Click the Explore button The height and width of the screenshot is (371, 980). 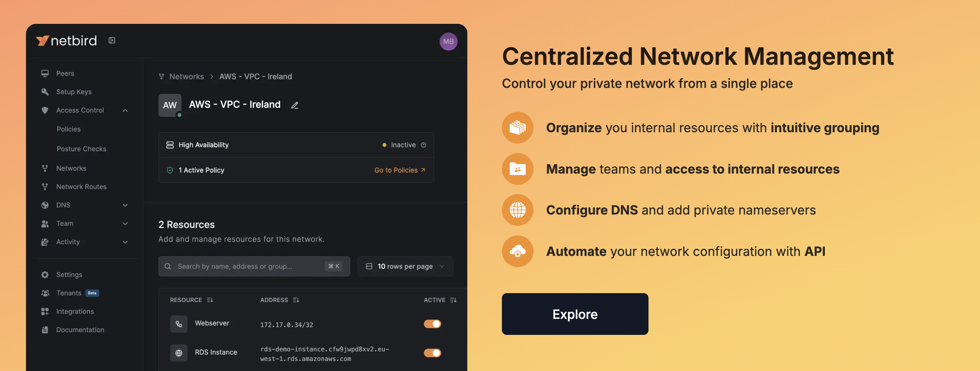pos(575,314)
